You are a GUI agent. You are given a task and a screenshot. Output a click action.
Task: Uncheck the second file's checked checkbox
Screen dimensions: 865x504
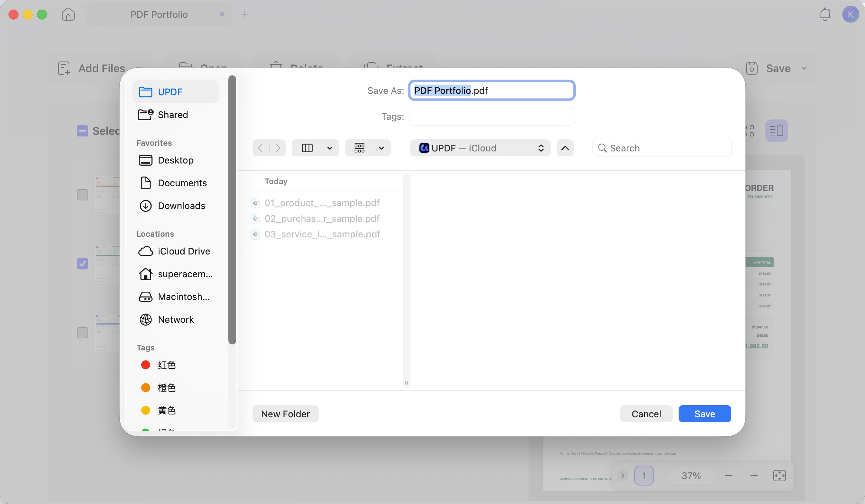click(82, 264)
